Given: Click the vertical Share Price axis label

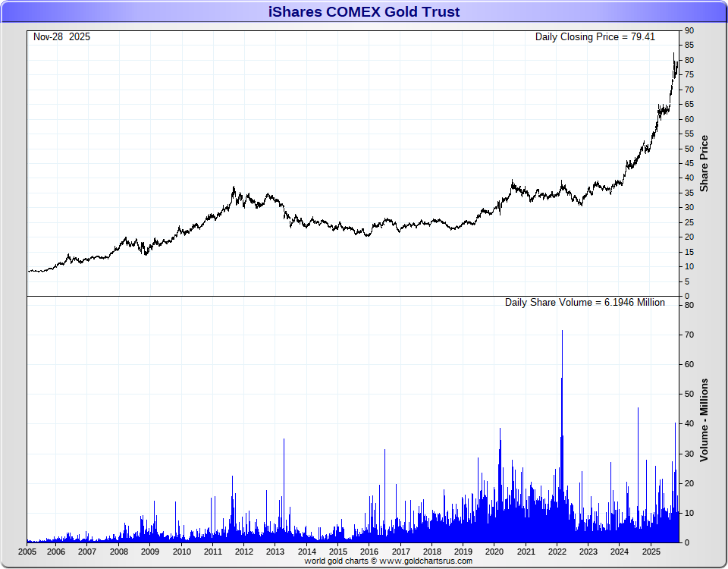Looking at the screenshot, I should click(x=704, y=163).
